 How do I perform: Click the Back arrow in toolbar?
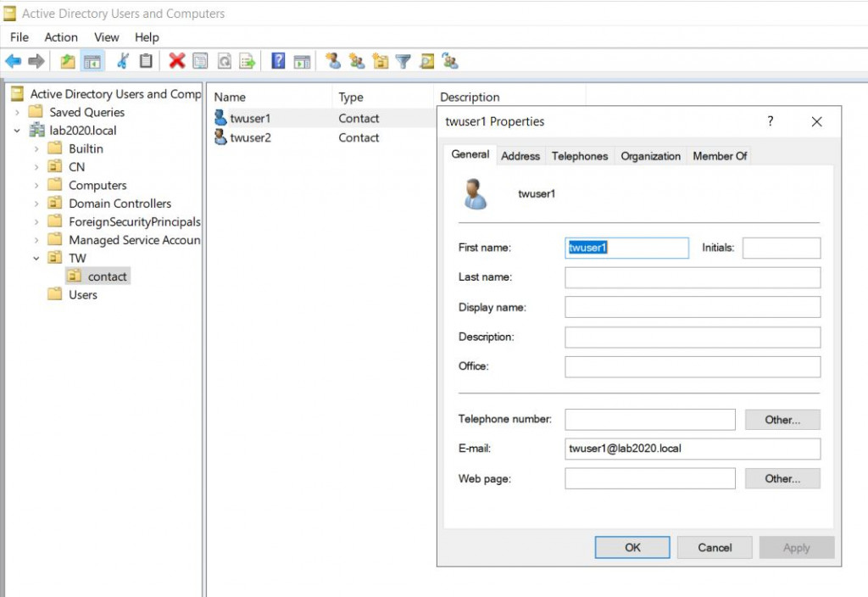(x=14, y=61)
